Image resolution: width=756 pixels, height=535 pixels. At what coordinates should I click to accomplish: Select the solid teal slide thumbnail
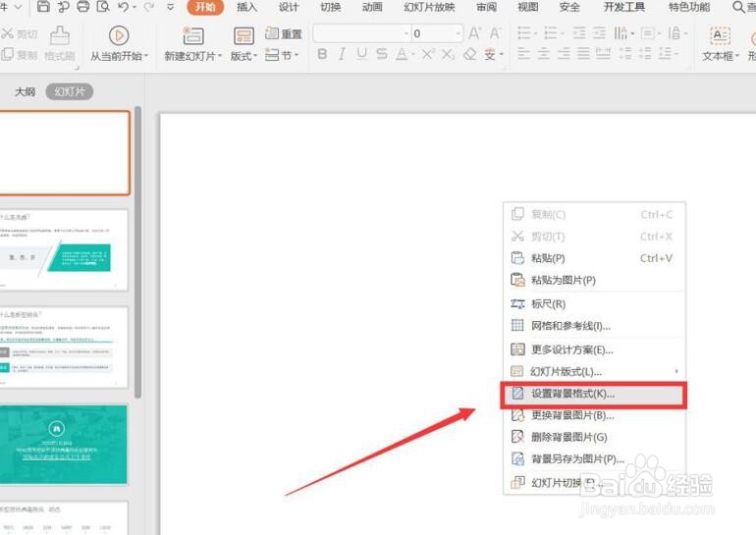63,445
